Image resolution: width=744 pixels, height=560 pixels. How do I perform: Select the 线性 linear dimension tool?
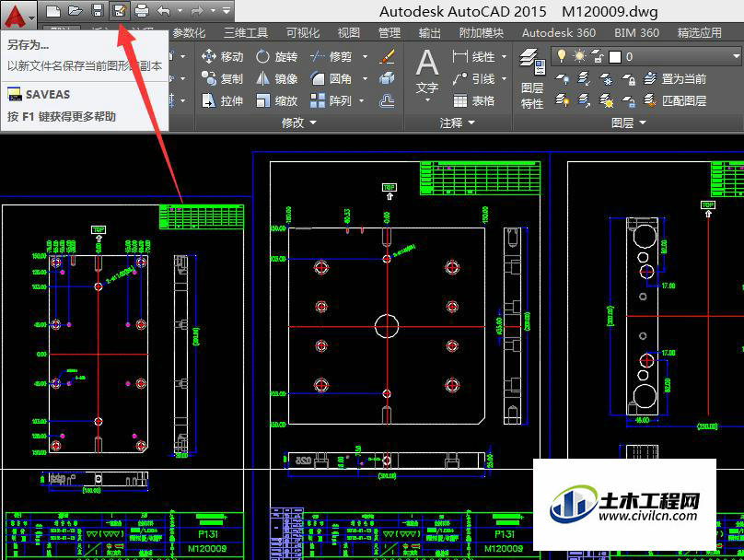pos(473,56)
